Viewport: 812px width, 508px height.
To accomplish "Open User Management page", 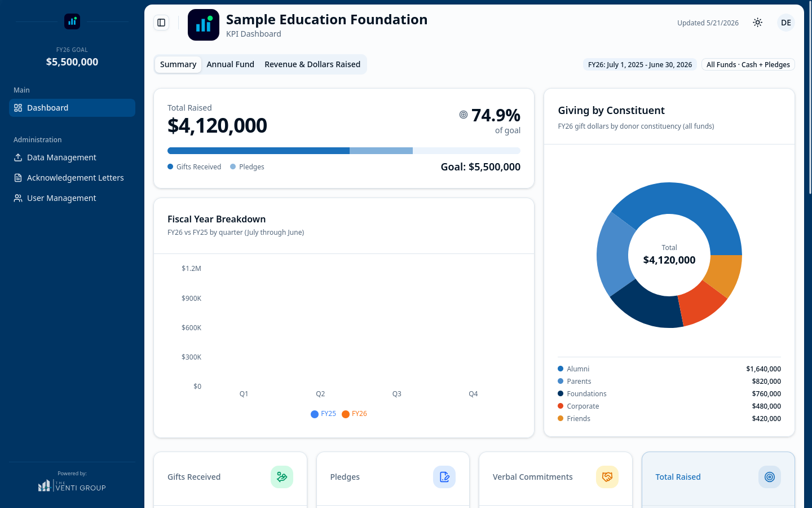I will pyautogui.click(x=72, y=198).
